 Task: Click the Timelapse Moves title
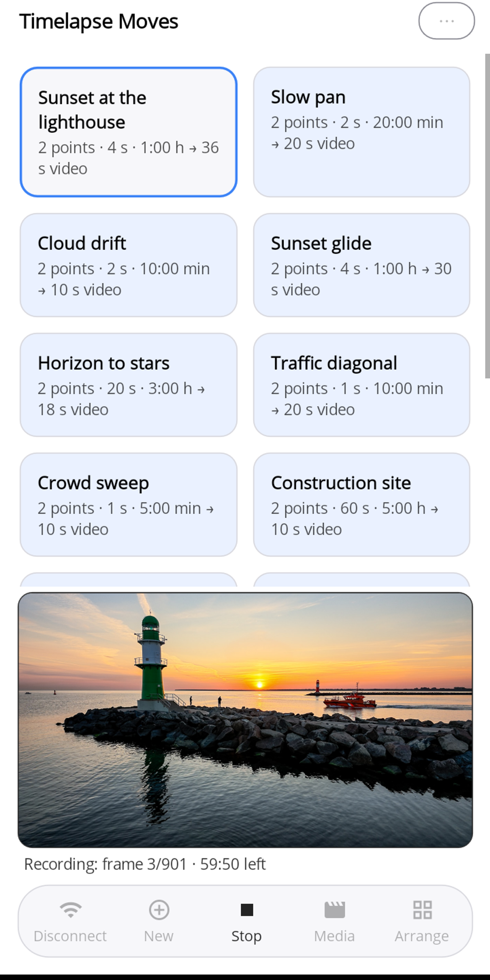[99, 21]
